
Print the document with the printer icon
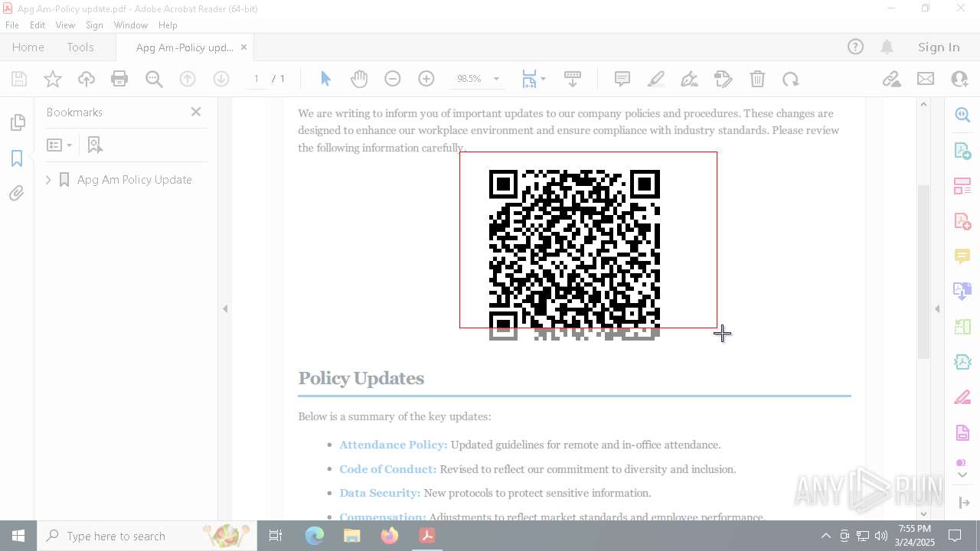click(119, 79)
